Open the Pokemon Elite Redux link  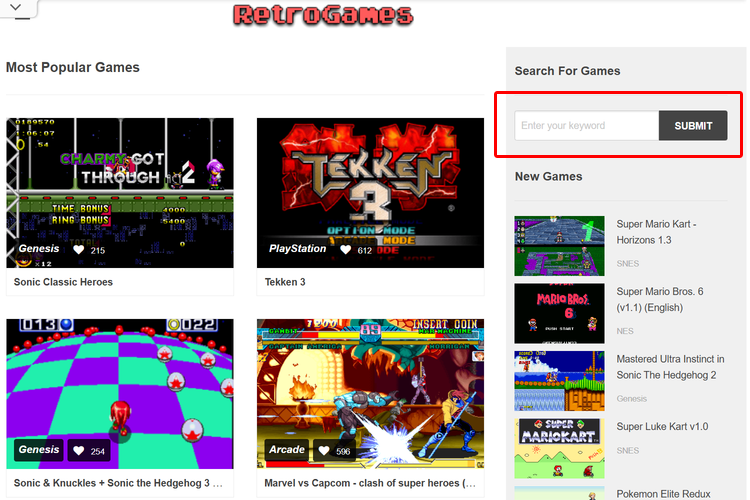click(x=663, y=494)
